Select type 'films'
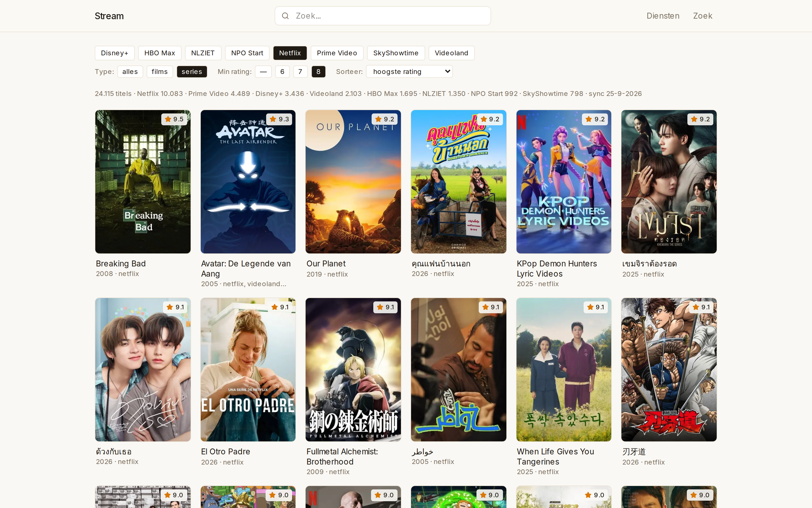 point(160,72)
